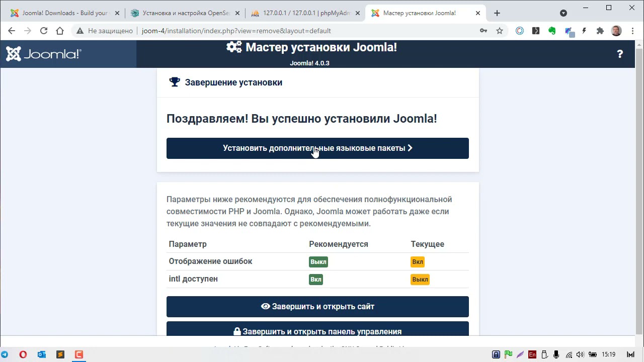The image size is (644, 362).
Task: Click the OpenServer green flag tray icon
Action: tap(508, 354)
